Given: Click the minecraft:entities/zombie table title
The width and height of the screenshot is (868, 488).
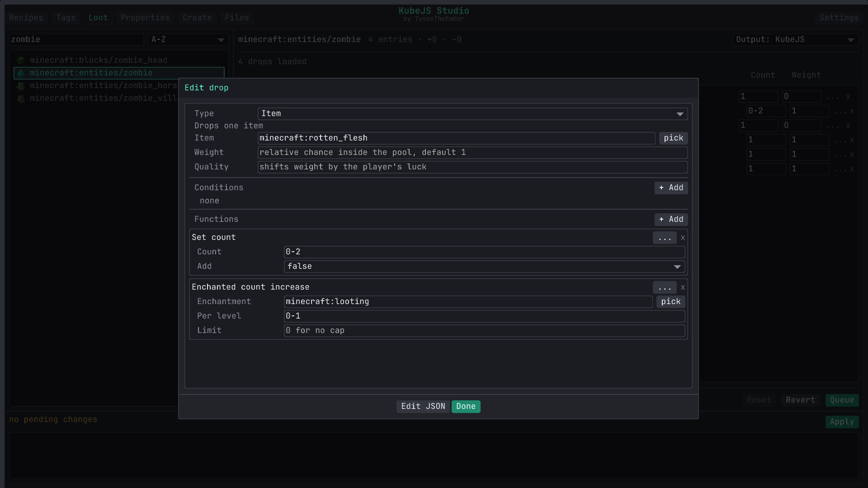Looking at the screenshot, I should (x=299, y=40).
